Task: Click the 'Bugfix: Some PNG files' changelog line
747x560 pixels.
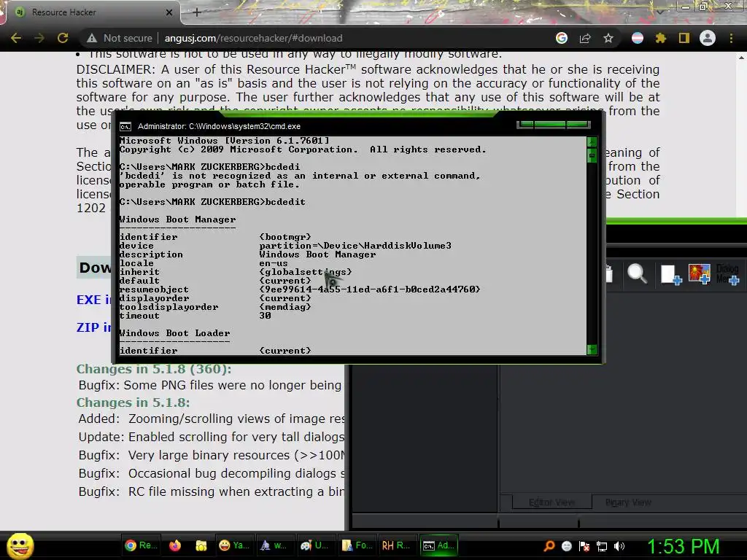Action: coord(210,385)
